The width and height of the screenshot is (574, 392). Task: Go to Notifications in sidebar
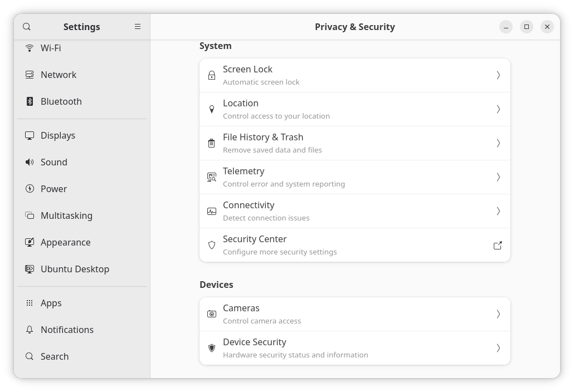[x=67, y=330]
